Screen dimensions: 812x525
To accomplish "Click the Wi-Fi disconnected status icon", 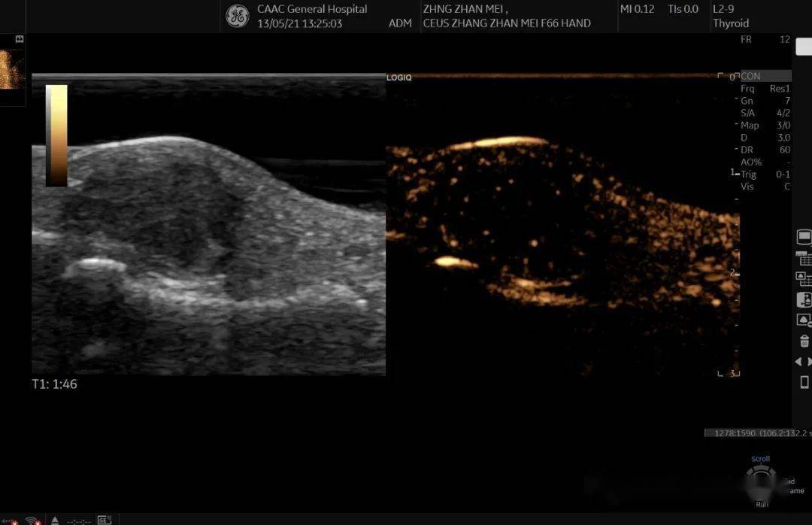I will tap(32, 520).
